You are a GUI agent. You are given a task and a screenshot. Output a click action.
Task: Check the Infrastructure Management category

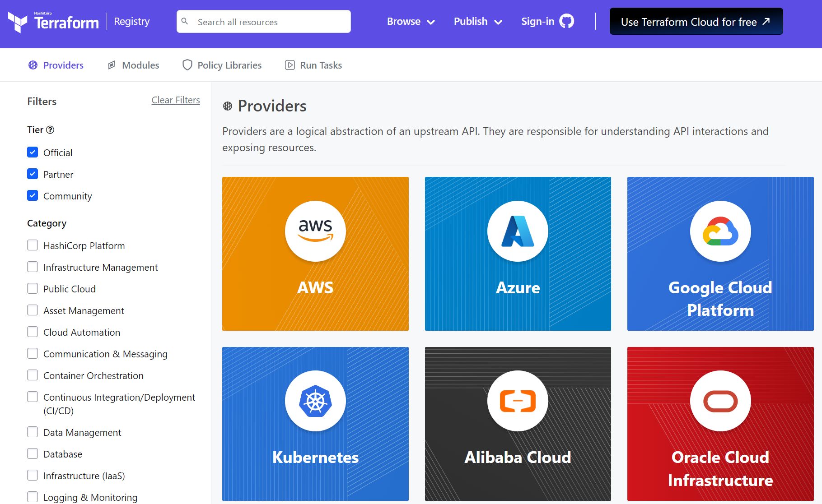(x=33, y=267)
